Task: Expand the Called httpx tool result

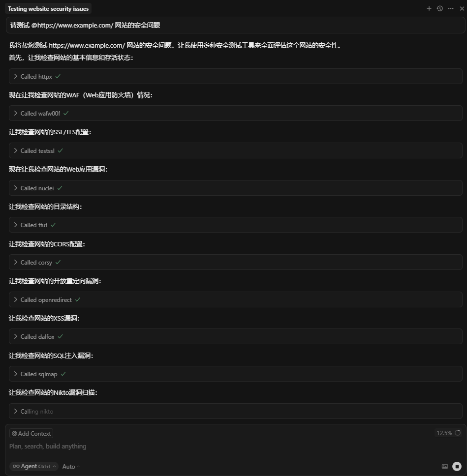Action: pos(236,77)
